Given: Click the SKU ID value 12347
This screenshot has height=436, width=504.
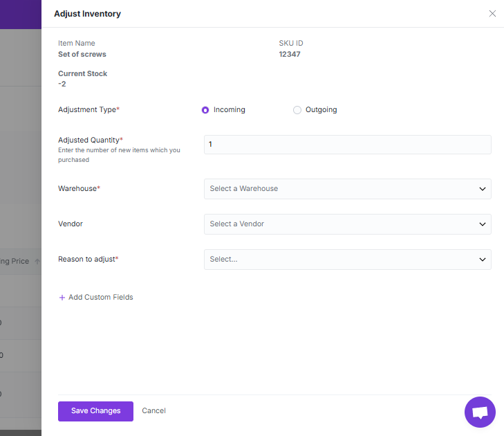Looking at the screenshot, I should pos(289,54).
